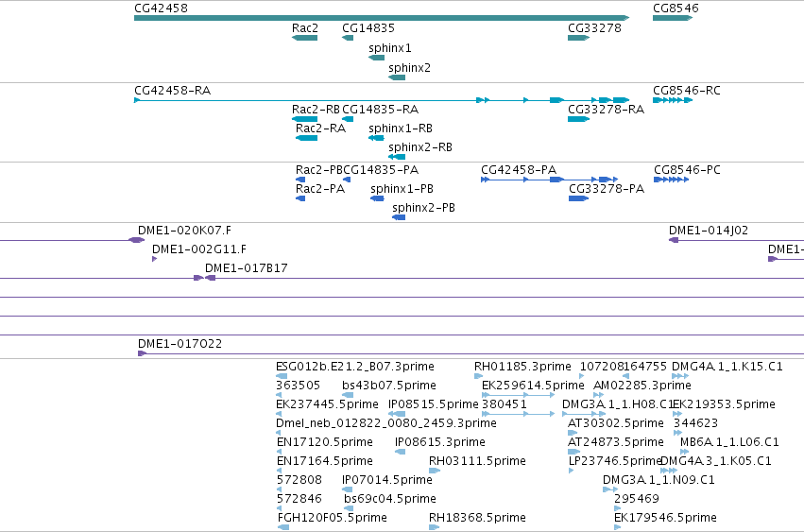Screen dimensions: 804x532
Task: Select the EN17120.5prime EST label
Action: [x=325, y=442]
